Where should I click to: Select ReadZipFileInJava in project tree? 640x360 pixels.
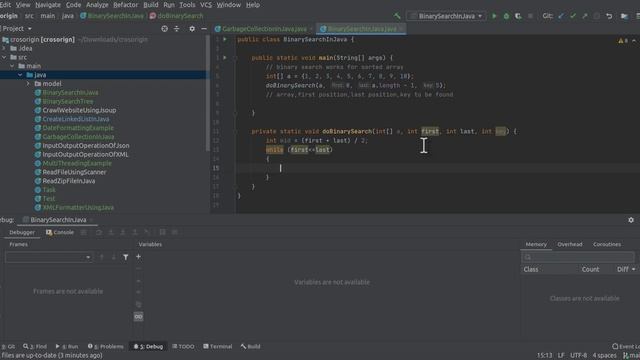69,181
